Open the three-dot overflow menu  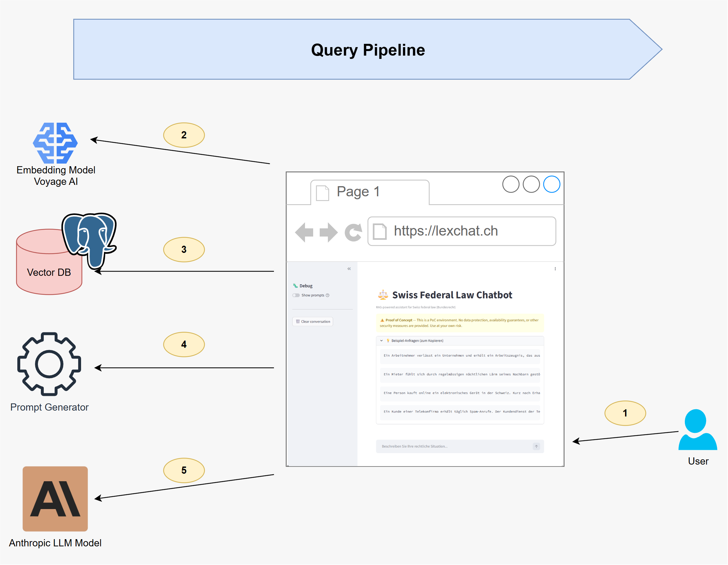555,268
